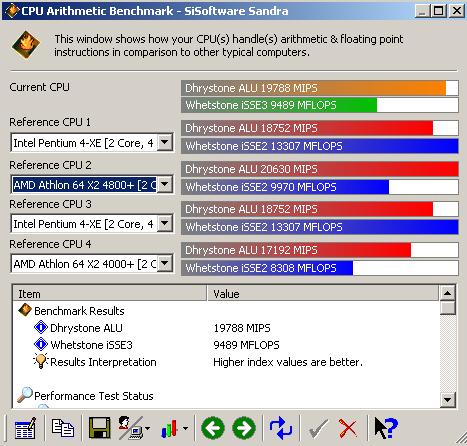
Task: Select the Dhrystone ALU result row
Action: coord(227,328)
